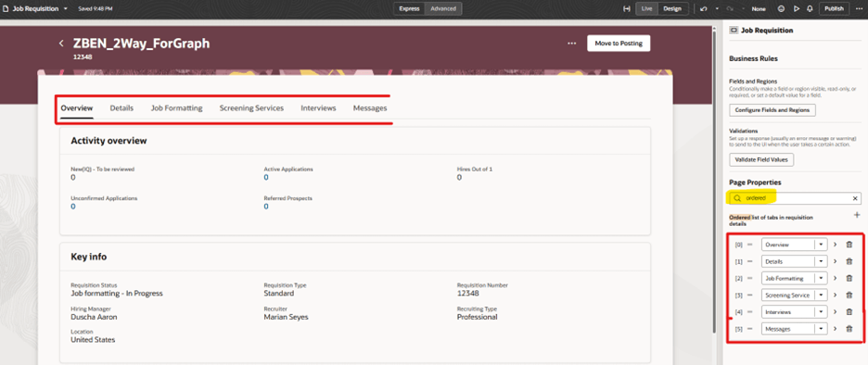This screenshot has width=868, height=365.
Task: Click the search magnifier in Page Properties
Action: tap(737, 198)
